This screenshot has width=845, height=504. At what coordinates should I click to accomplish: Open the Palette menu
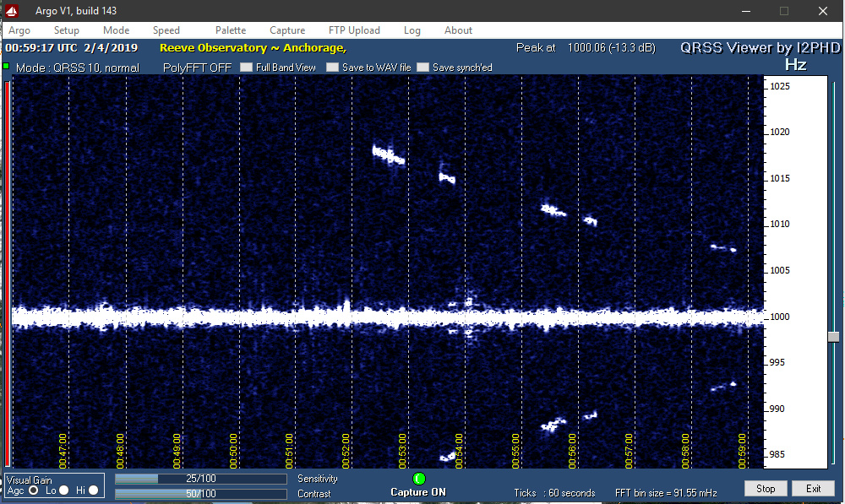pyautogui.click(x=231, y=30)
